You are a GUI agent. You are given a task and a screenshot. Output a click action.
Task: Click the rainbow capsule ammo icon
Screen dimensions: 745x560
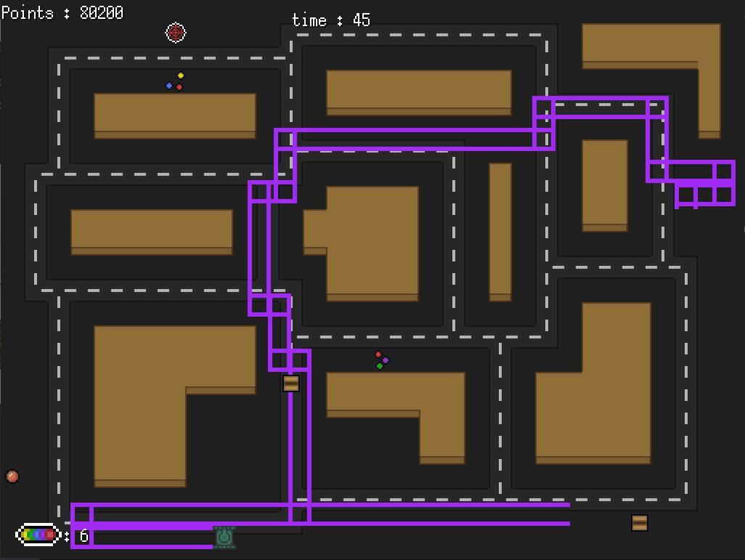click(38, 535)
